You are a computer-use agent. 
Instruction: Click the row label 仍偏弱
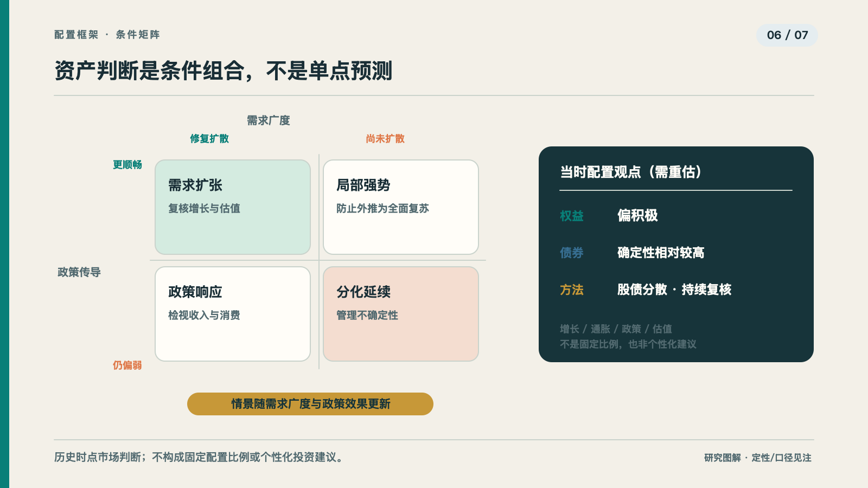(127, 365)
